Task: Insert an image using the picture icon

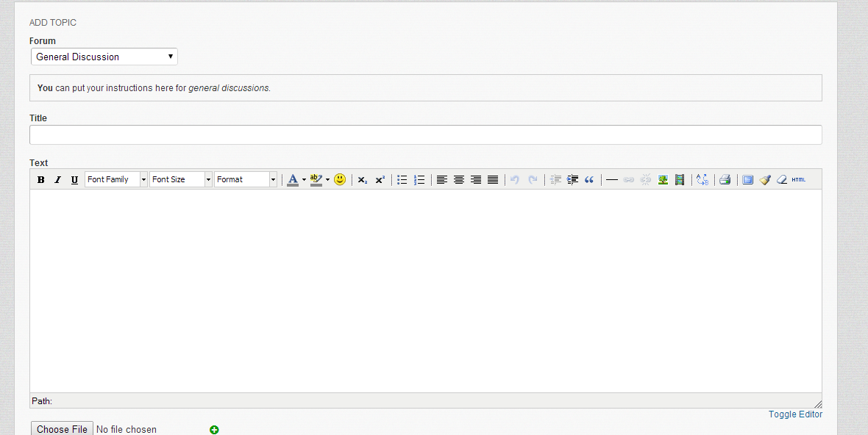Action: (663, 180)
